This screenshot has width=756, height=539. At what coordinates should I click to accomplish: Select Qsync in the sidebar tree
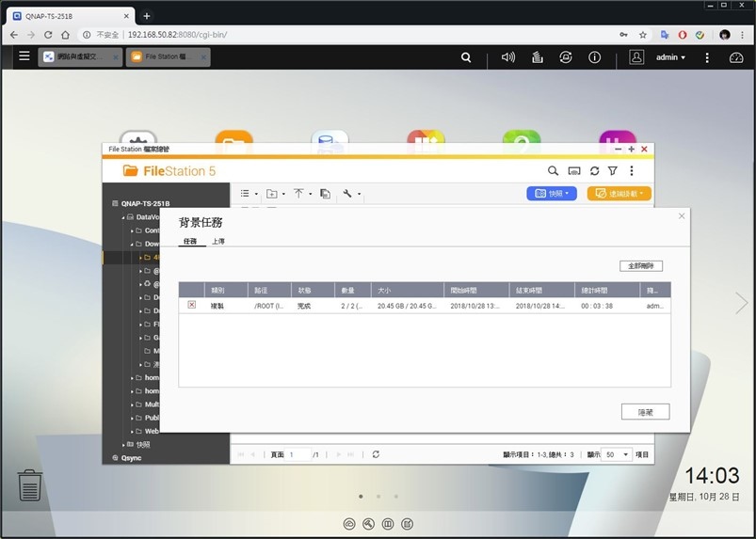[x=131, y=458]
